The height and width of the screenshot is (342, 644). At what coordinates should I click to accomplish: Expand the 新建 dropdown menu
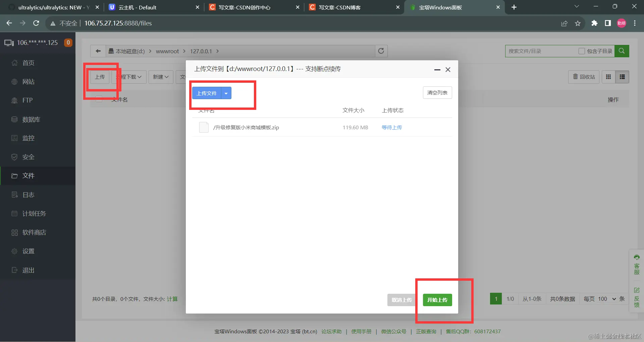tap(161, 77)
